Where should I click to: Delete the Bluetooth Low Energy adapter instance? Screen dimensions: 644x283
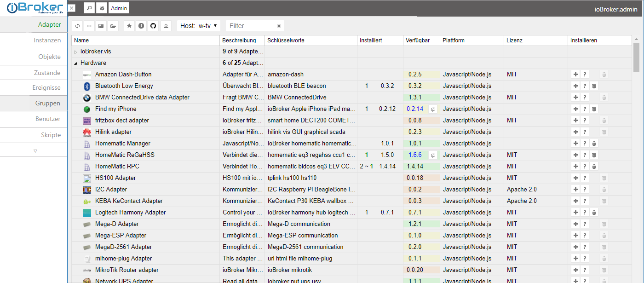(x=594, y=86)
